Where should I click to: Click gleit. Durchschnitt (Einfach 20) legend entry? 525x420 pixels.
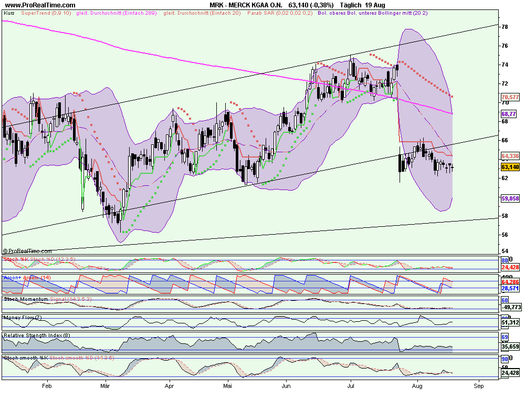(202, 13)
